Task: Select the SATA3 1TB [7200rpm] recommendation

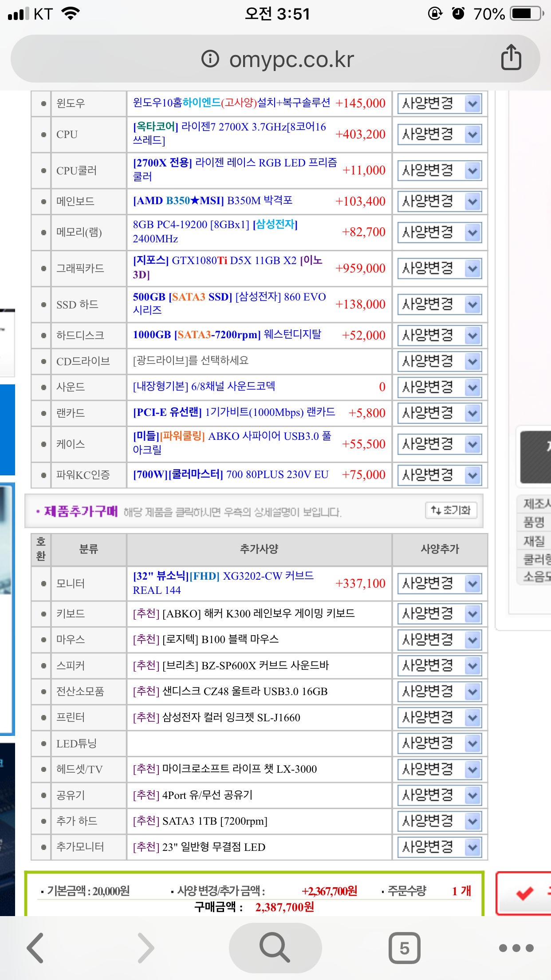Action: (200, 821)
